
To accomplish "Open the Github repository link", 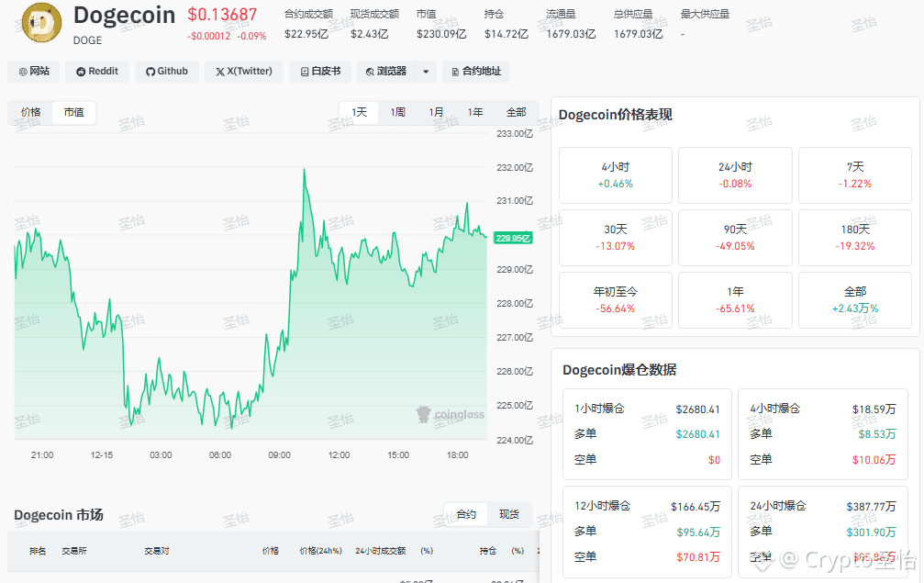I will tap(166, 72).
